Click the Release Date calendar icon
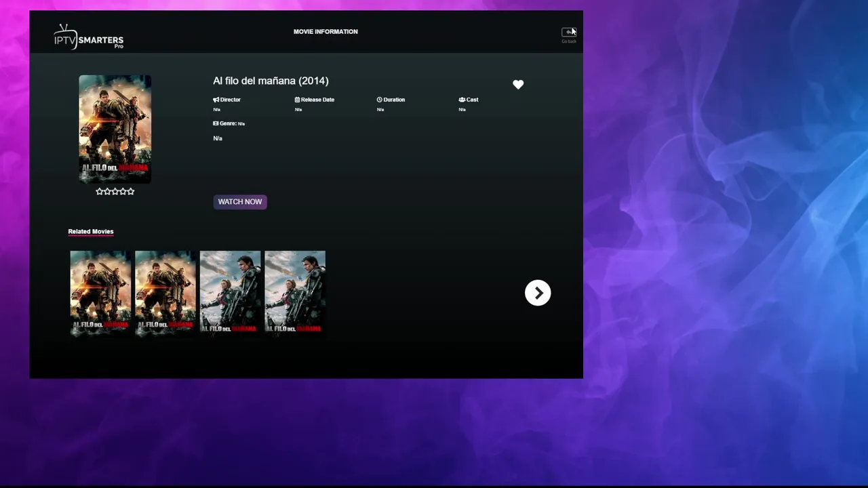 (x=297, y=100)
